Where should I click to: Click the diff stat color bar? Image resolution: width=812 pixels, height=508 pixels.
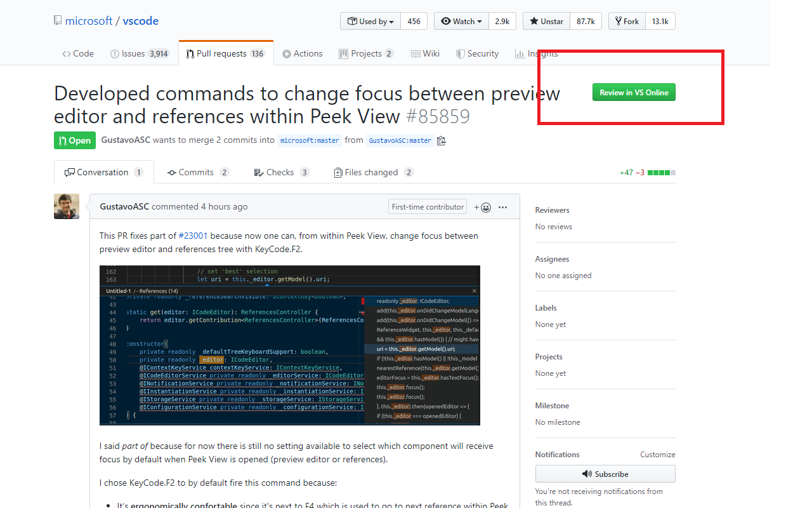[x=661, y=173]
